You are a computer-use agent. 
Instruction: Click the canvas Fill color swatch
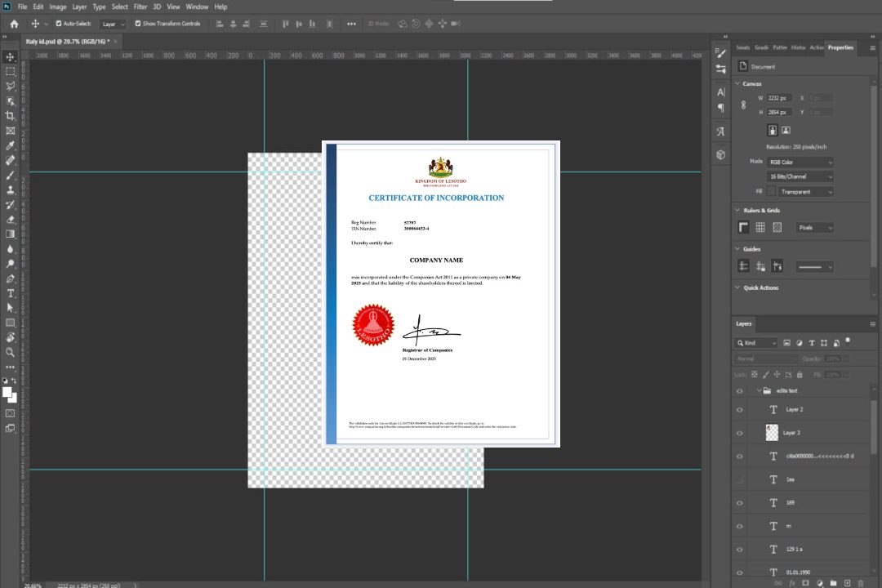[x=771, y=192]
